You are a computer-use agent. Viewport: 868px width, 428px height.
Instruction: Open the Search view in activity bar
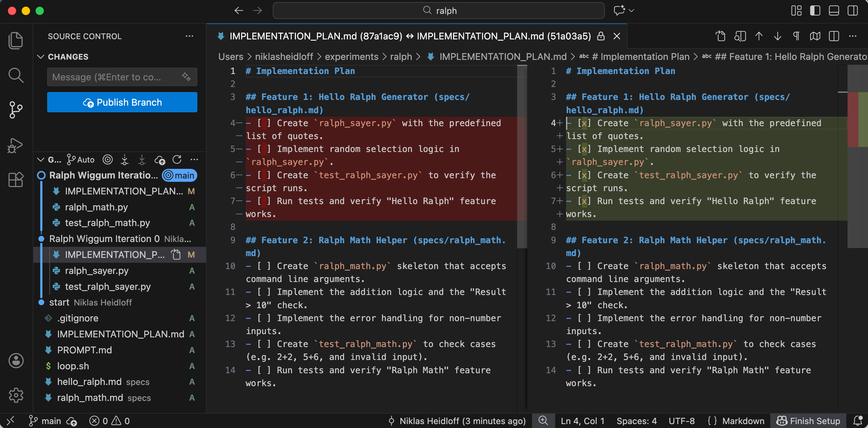click(x=16, y=75)
